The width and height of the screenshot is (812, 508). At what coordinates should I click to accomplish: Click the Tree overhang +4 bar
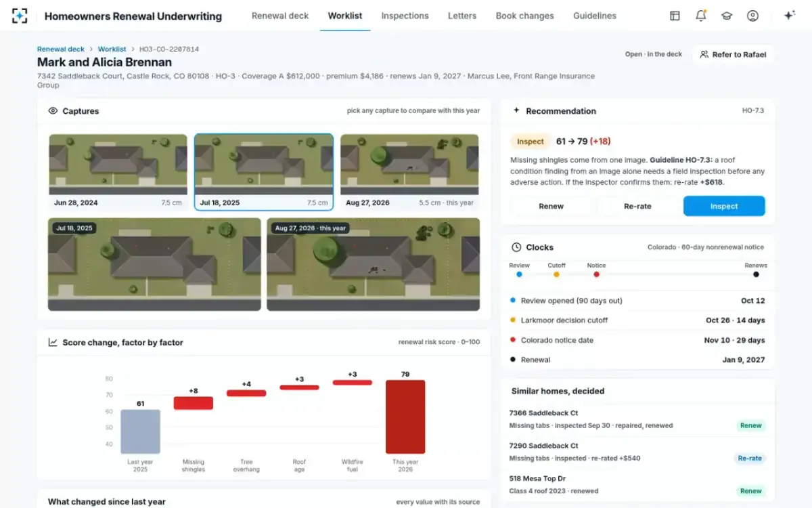[x=246, y=393]
